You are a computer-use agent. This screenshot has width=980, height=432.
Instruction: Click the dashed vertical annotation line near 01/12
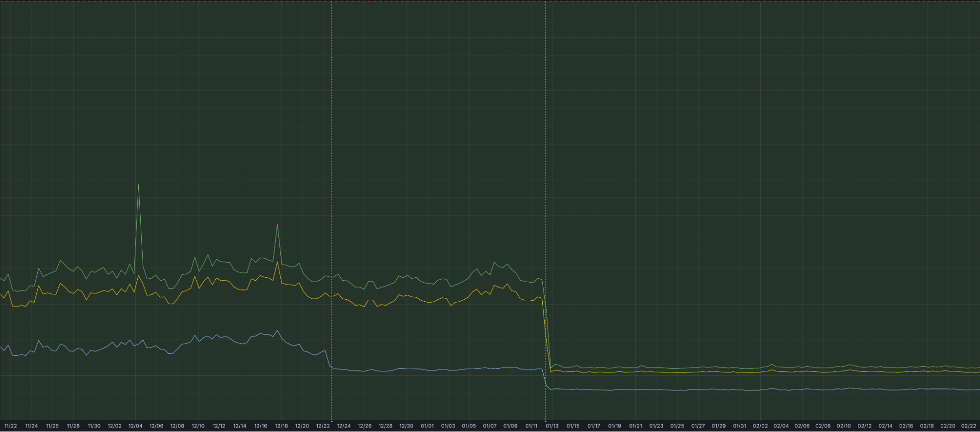(x=545, y=147)
